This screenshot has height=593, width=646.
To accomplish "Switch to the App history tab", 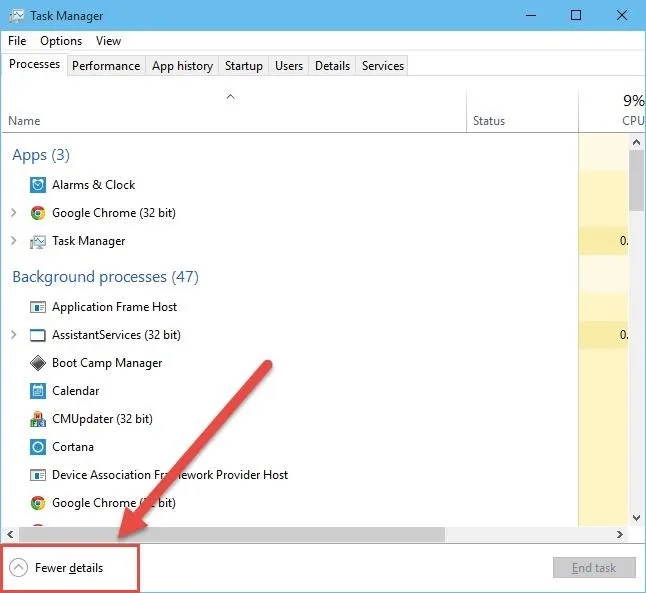I will pyautogui.click(x=182, y=66).
